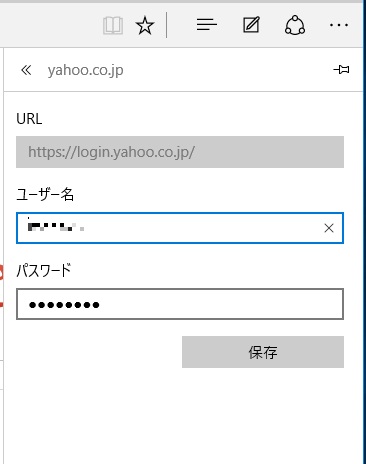Pin this pane with the pushpin icon
This screenshot has height=464, width=366.
[341, 70]
